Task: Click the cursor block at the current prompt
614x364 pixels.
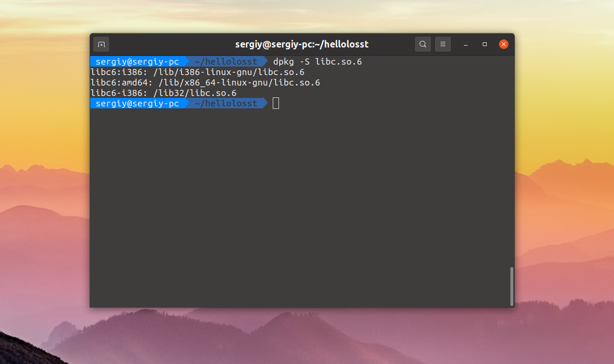Action: pos(276,103)
